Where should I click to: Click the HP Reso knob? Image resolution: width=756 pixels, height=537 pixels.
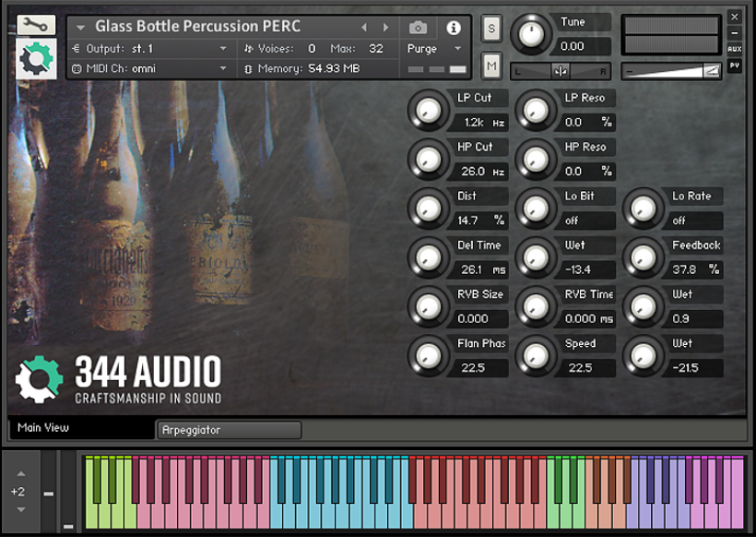tap(536, 160)
